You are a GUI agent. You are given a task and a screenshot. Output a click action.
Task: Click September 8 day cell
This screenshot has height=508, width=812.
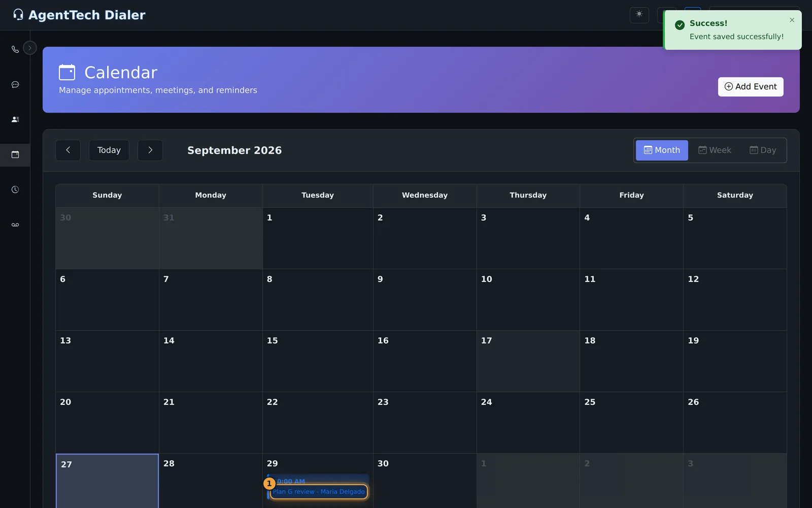(318, 300)
